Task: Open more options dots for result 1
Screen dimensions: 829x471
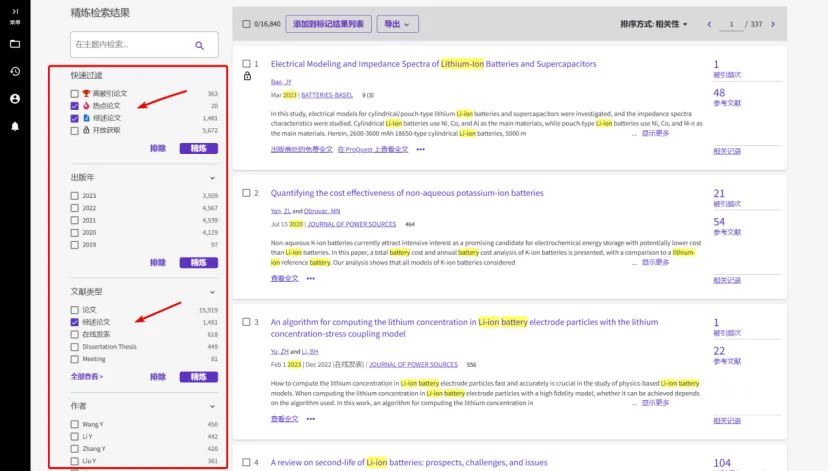Action: [420, 150]
